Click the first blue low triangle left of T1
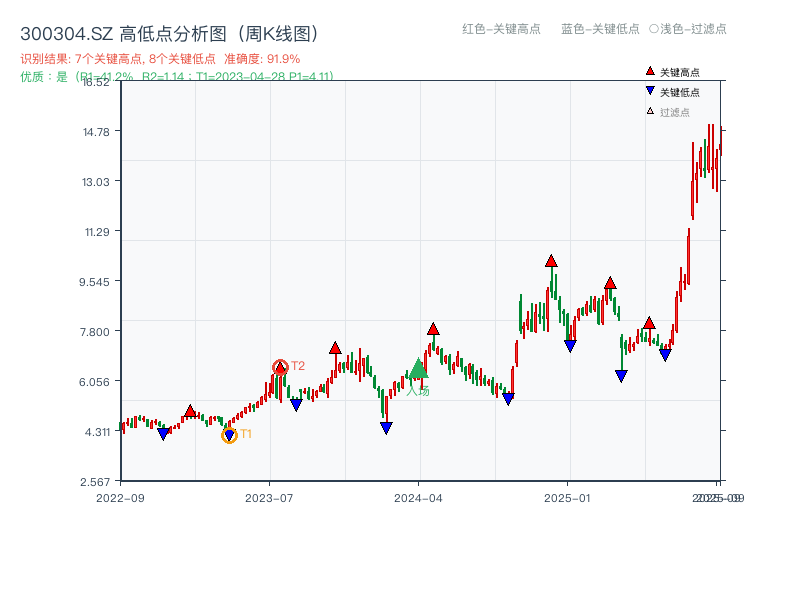The width and height of the screenshot is (800, 600). [x=163, y=434]
